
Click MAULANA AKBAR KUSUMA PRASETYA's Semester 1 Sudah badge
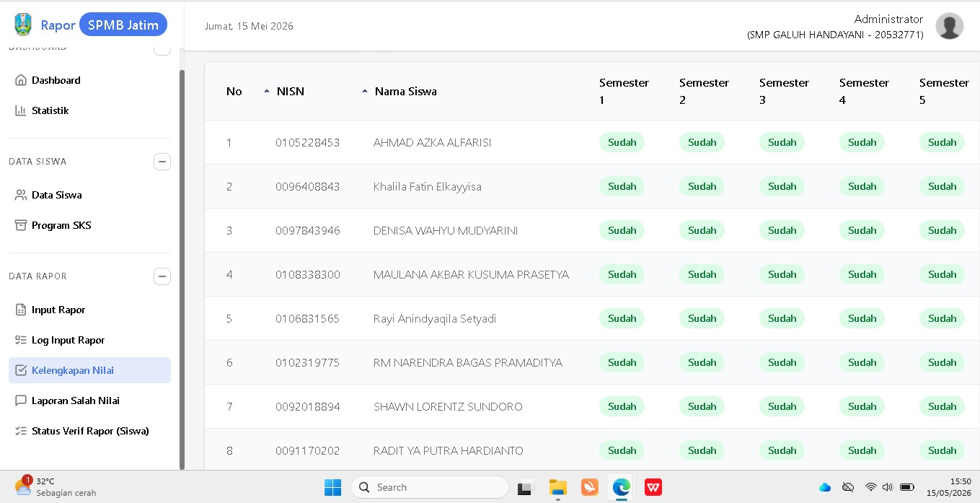[622, 274]
